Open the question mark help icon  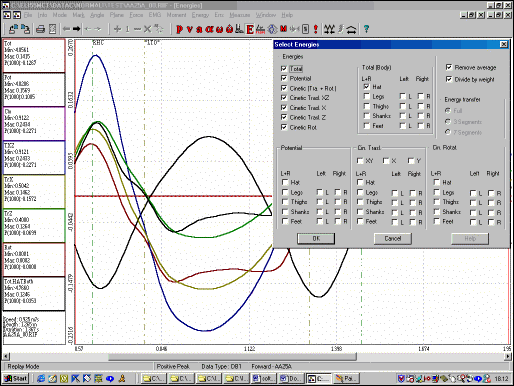click(x=366, y=29)
